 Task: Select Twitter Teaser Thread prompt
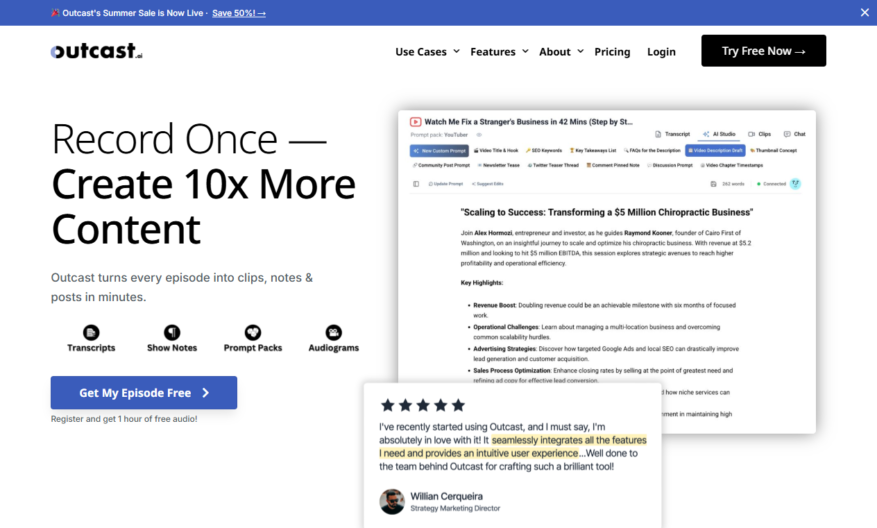553,166
